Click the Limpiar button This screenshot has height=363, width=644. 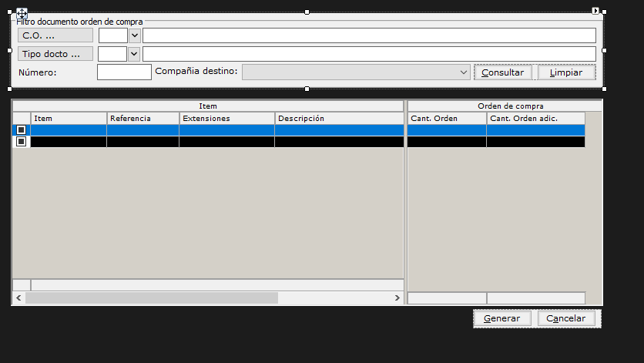(x=566, y=72)
